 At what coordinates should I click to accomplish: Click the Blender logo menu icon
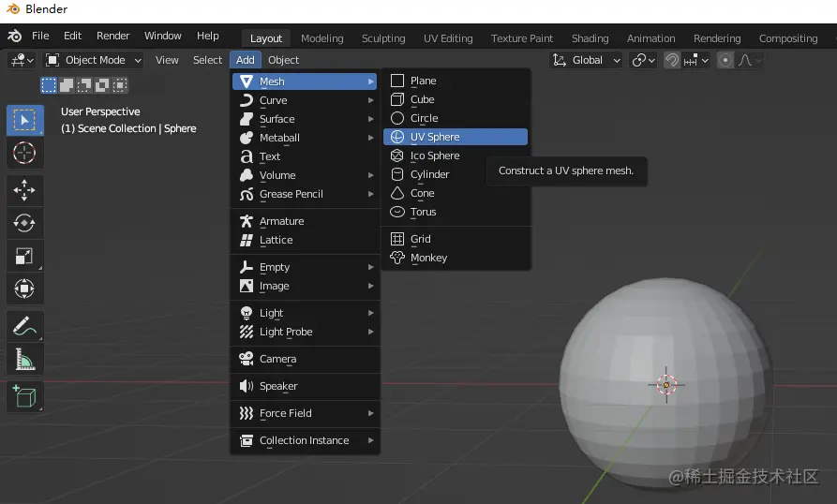click(x=14, y=36)
